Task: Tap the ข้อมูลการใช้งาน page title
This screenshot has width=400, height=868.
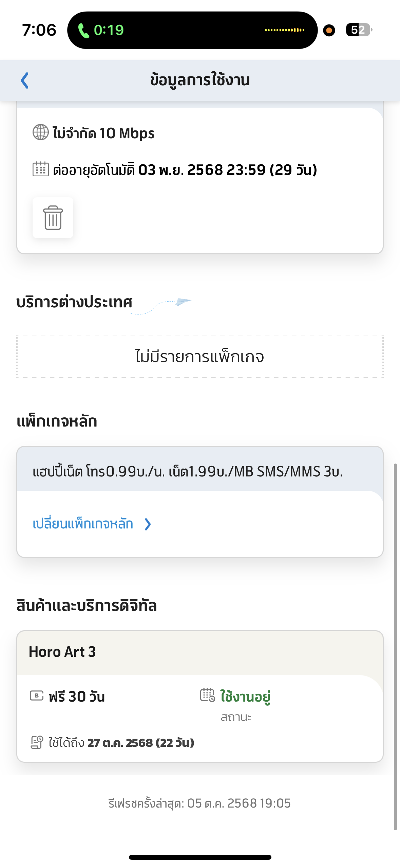Action: 200,80
